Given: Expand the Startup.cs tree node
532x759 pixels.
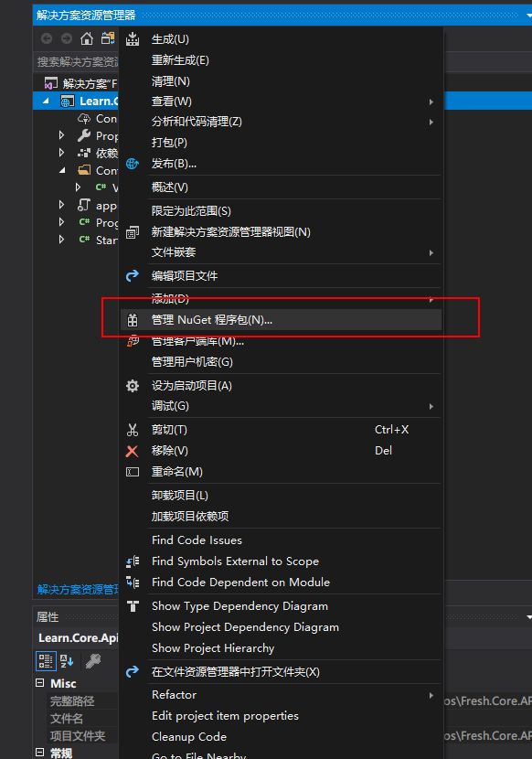Looking at the screenshot, I should point(61,240).
